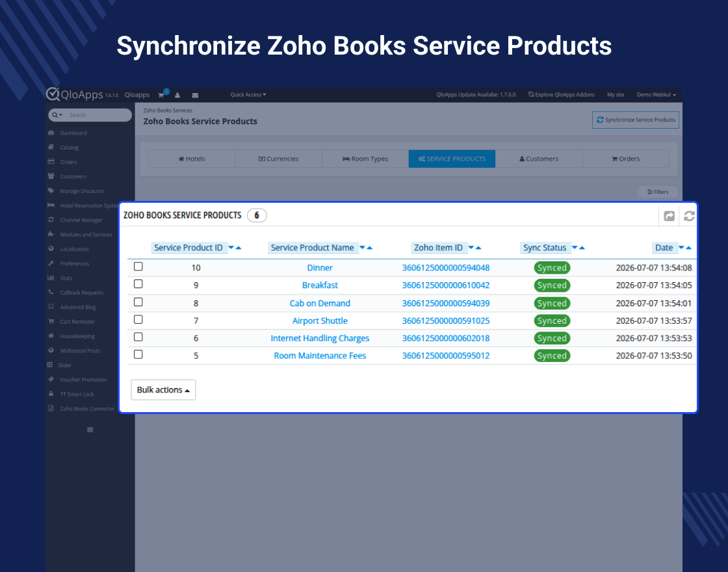The image size is (728, 572).
Task: Open search type dropdown in search box
Action: [x=57, y=115]
